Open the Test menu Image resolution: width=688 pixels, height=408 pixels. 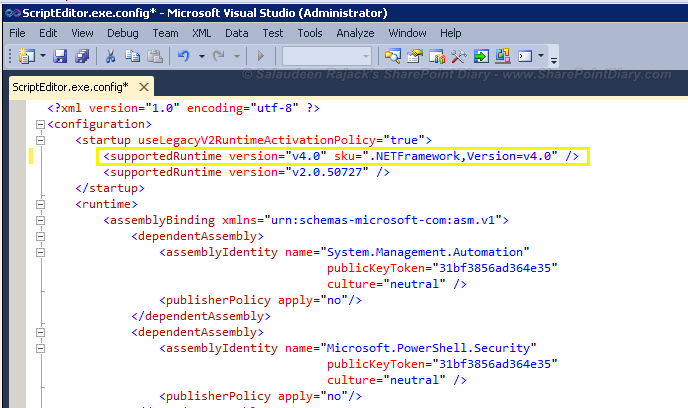[x=272, y=33]
